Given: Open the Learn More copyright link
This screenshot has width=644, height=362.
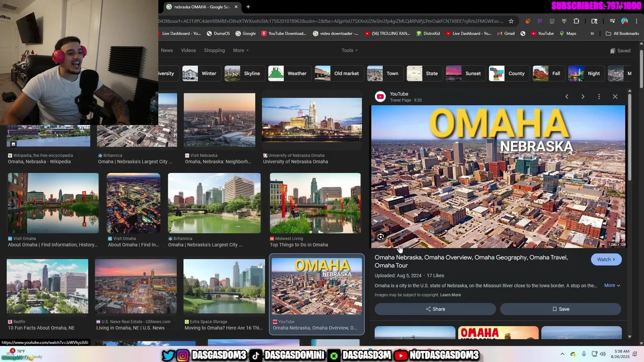Looking at the screenshot, I should 450,295.
